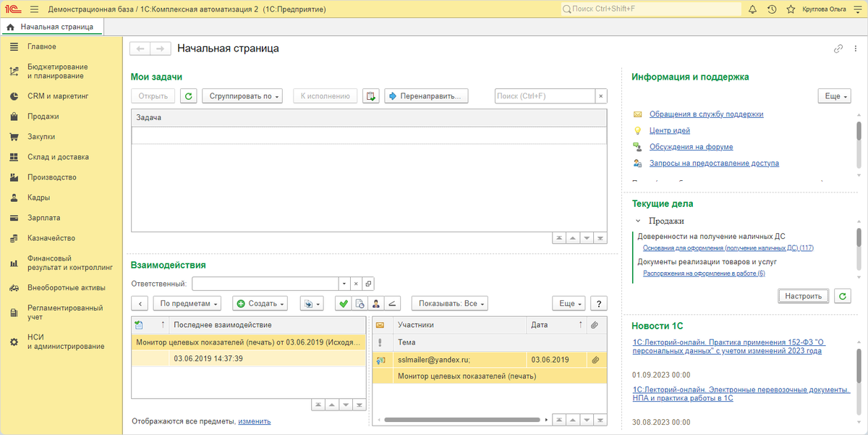Screen dimensions: 868x435
Task: Open Главное section
Action: click(42, 46)
